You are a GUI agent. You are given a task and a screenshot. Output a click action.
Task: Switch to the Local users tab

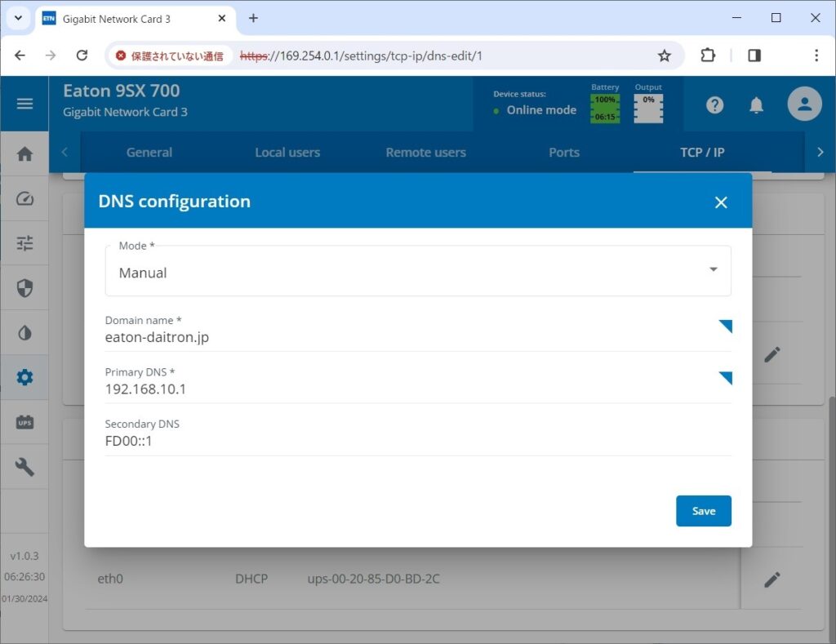[x=287, y=153]
